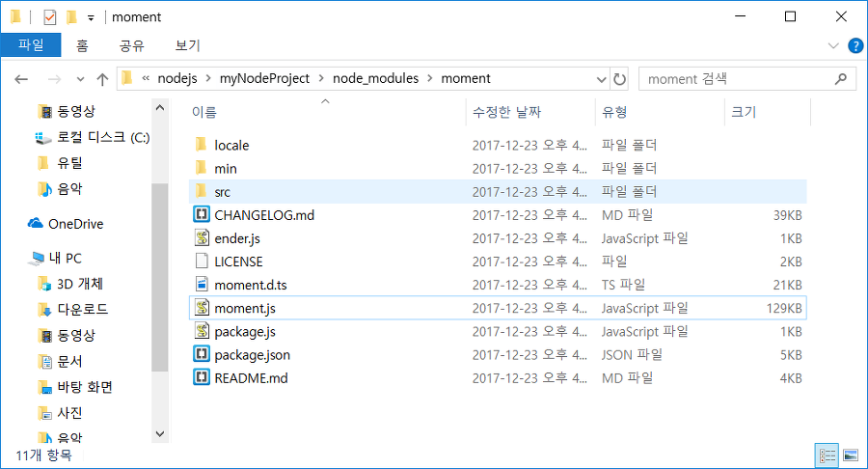
Task: Click the locale folder icon
Action: pos(201,145)
